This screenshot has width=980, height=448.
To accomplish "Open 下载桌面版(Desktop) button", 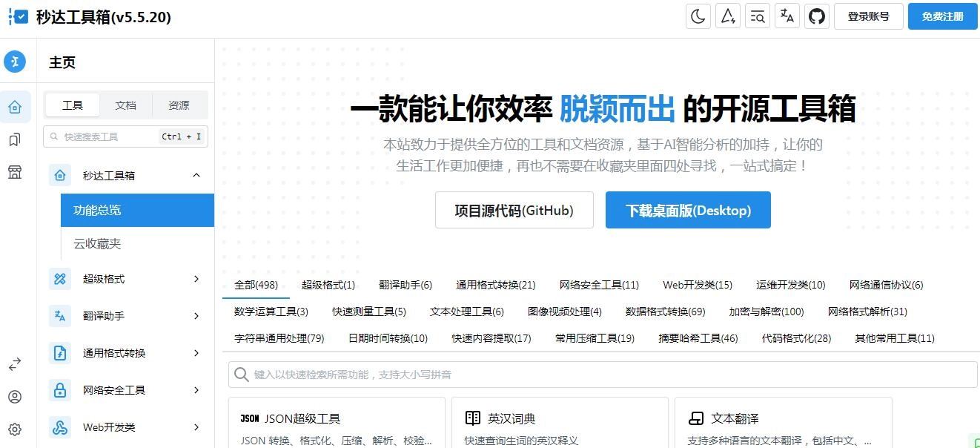I will click(688, 210).
